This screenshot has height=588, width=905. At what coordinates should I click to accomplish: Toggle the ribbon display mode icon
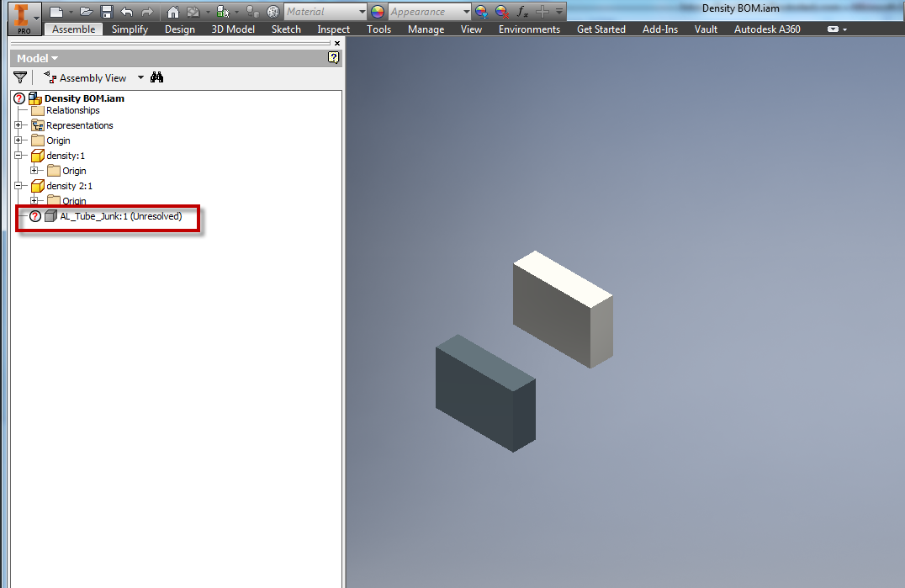(833, 29)
